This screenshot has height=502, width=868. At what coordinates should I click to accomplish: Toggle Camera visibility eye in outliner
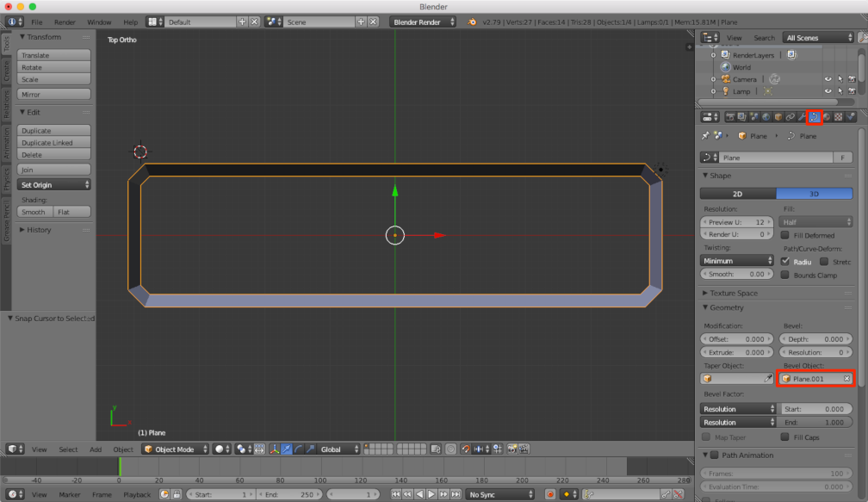(828, 79)
